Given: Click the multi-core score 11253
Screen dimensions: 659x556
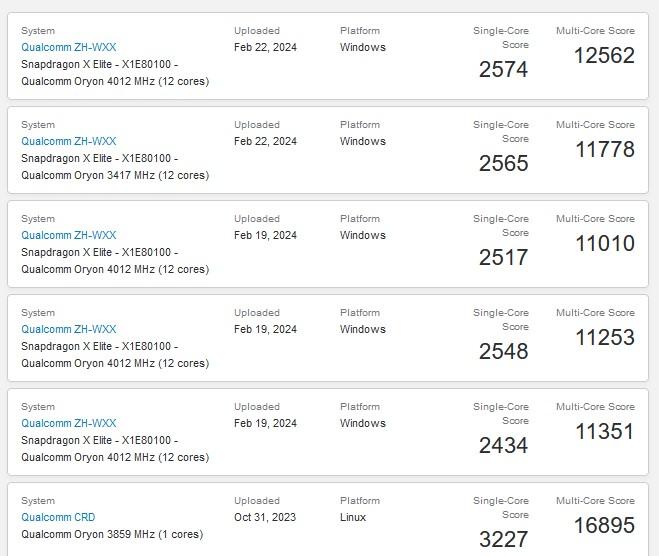Looking at the screenshot, I should (604, 338).
